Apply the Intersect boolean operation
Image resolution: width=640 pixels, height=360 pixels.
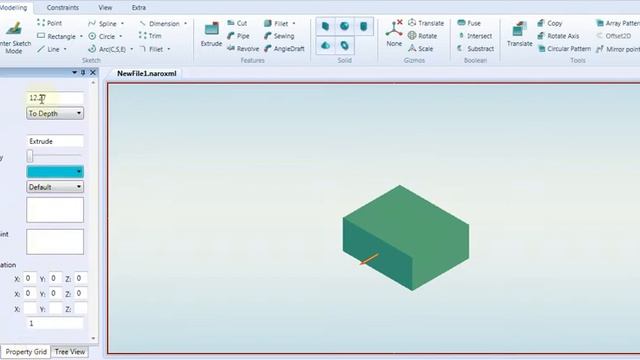pos(475,36)
